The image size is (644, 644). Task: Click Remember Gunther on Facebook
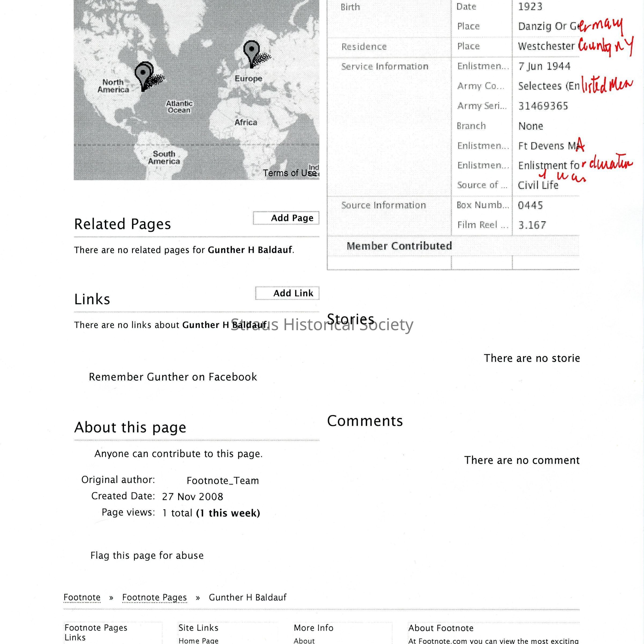point(173,377)
